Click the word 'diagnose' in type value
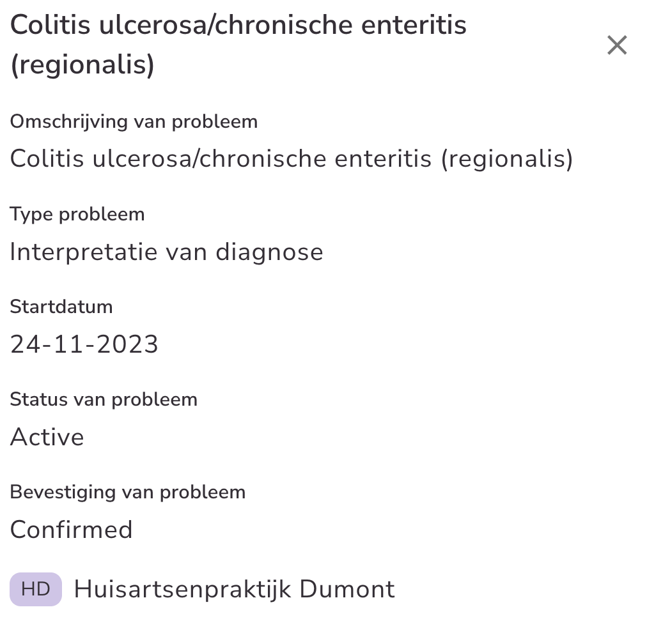 coord(269,252)
